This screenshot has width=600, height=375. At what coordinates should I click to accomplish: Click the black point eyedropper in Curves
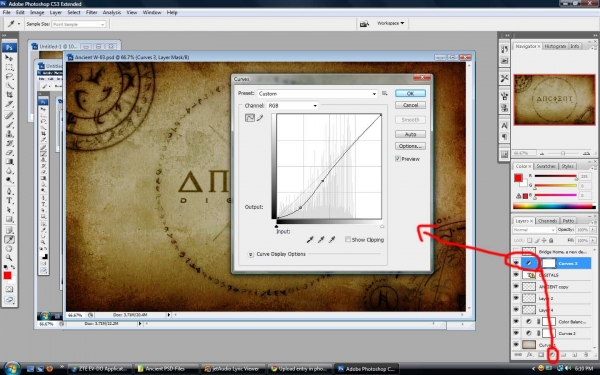(310, 240)
